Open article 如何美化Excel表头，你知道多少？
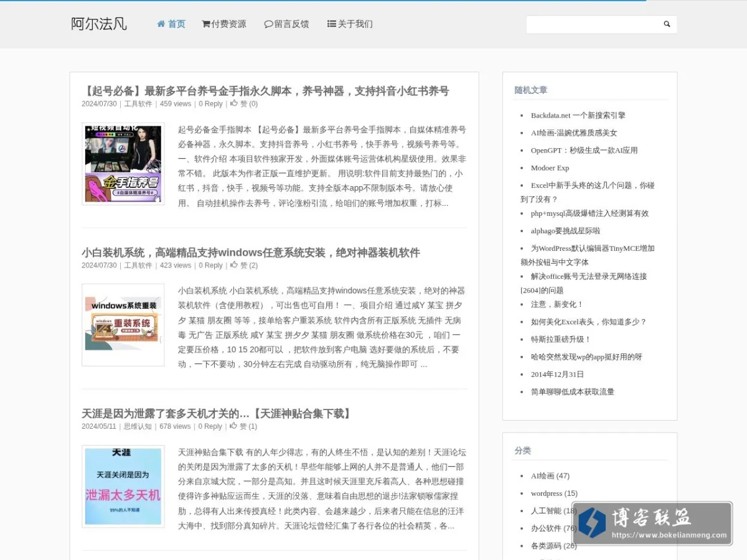This screenshot has width=747, height=560. (589, 322)
